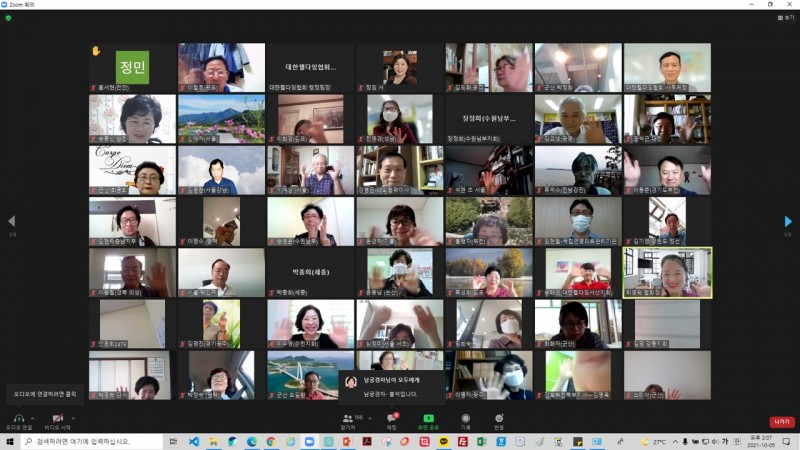Go to next page of participants
This screenshot has height=450, width=800.
pos(788,221)
